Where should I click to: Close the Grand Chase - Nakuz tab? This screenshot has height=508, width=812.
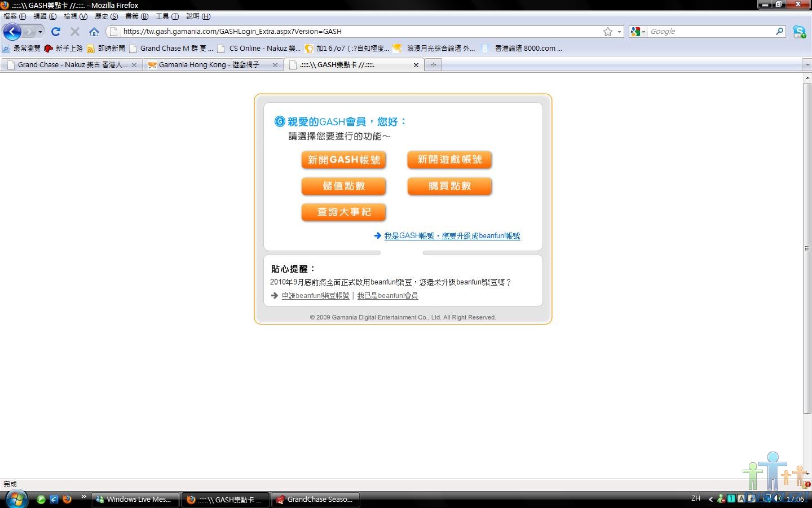(134, 65)
